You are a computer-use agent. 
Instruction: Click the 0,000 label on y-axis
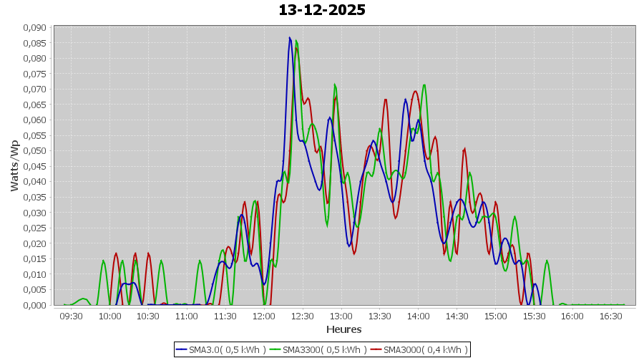(x=34, y=305)
